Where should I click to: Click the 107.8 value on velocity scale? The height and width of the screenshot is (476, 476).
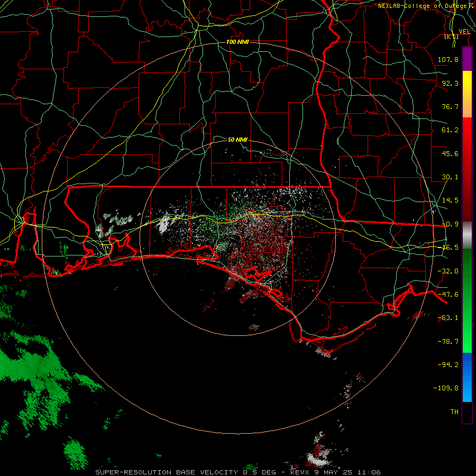(x=448, y=59)
